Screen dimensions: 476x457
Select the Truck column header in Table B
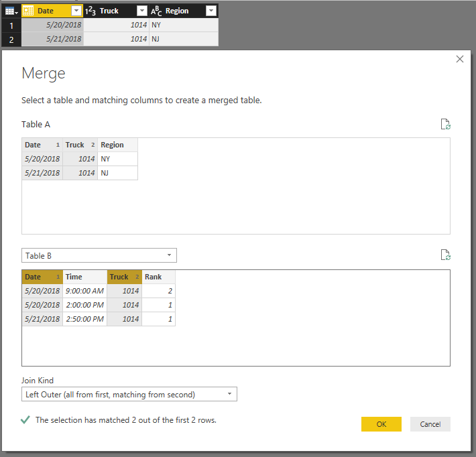[125, 277]
